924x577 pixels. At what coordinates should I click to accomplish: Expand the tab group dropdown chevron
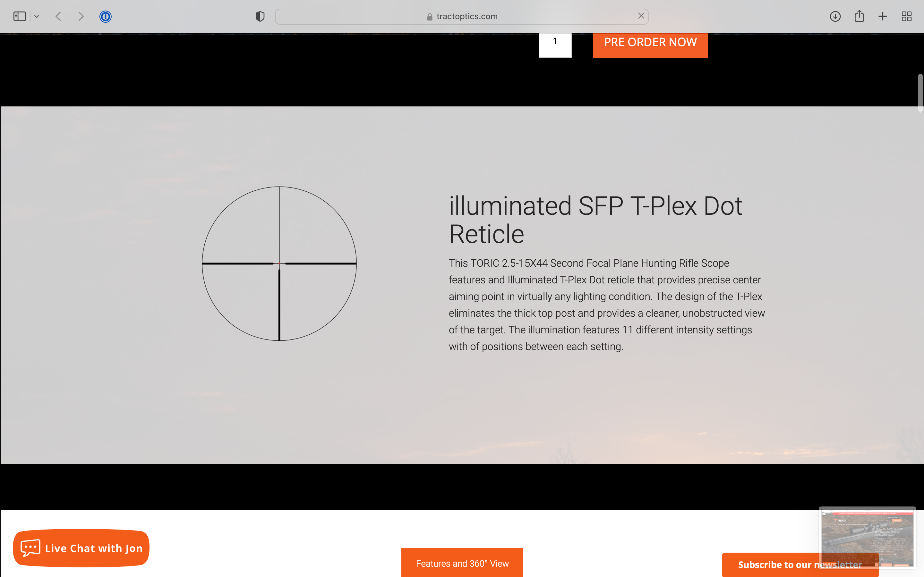click(37, 16)
